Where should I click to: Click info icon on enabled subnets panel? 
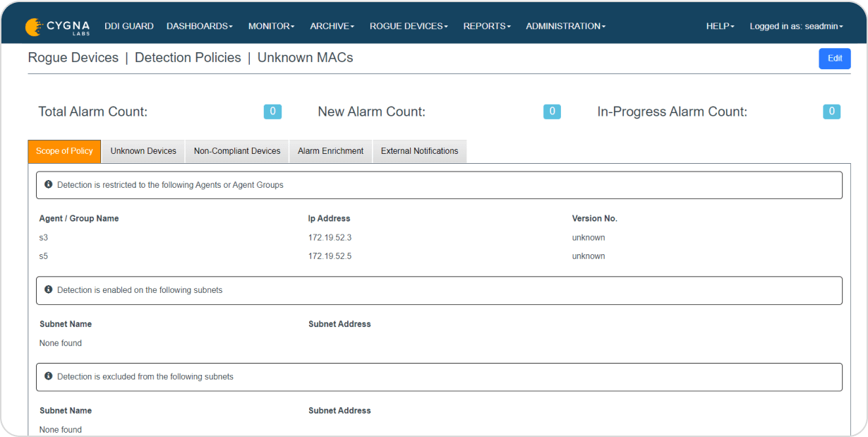pos(48,290)
